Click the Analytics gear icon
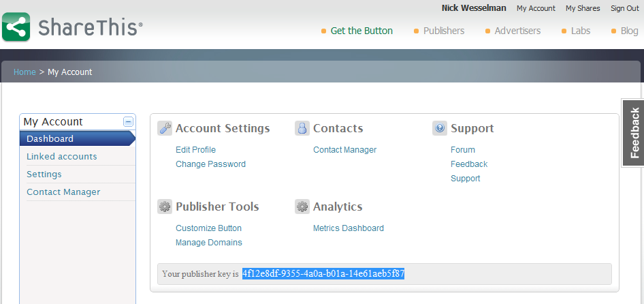 [x=302, y=207]
